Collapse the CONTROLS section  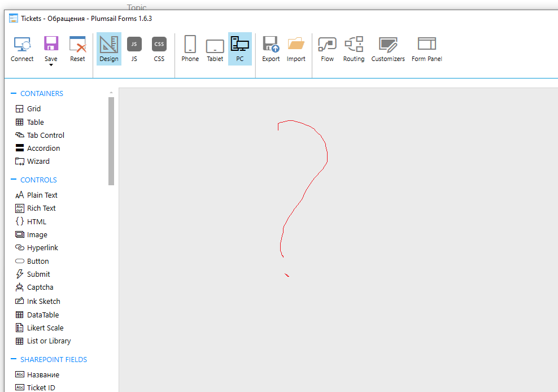pyautogui.click(x=14, y=180)
